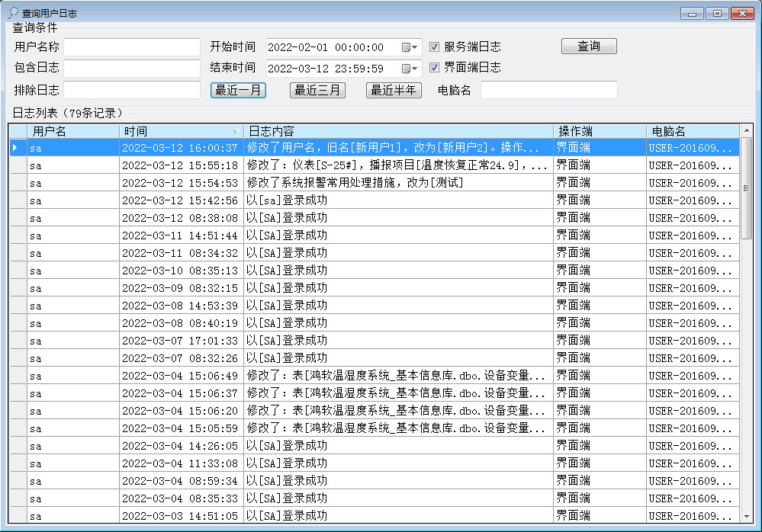
Task: Open the 开始时间 calendar dropdown
Action: click(x=410, y=47)
